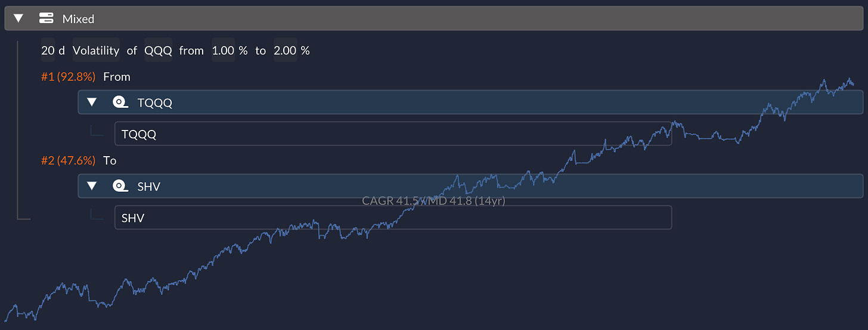This screenshot has width=868, height=330.
Task: Select the TQQQ group header row
Action: 470,102
